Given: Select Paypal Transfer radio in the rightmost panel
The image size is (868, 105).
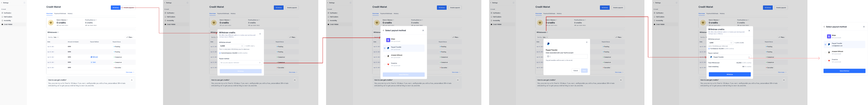Looking at the screenshot, I should tap(825, 44).
